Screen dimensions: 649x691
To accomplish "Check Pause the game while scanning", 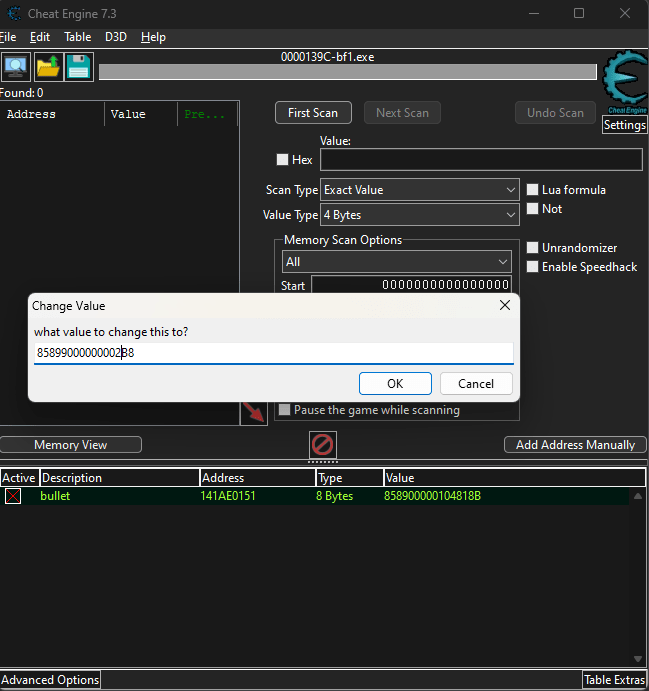I will click(x=285, y=410).
